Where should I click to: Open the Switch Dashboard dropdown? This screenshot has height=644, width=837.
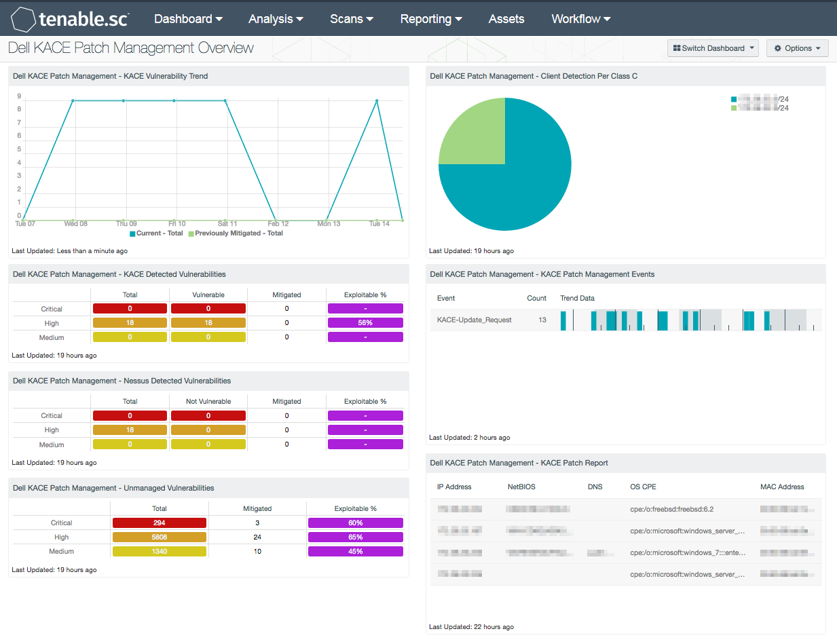(713, 48)
